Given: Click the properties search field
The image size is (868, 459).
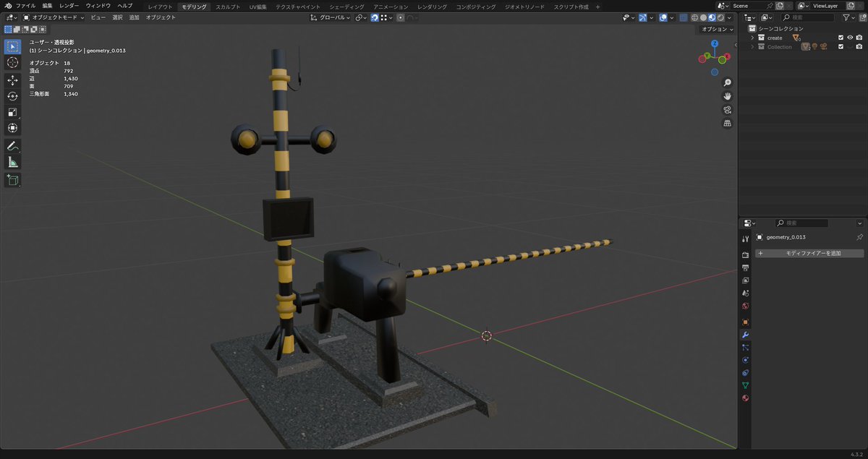Looking at the screenshot, I should (801, 223).
